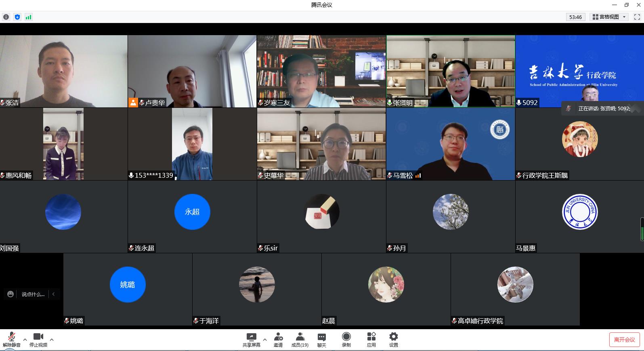Image resolution: width=644 pixels, height=351 pixels.
Task: Open the 宫格视图 layout dropdown
Action: (x=609, y=17)
